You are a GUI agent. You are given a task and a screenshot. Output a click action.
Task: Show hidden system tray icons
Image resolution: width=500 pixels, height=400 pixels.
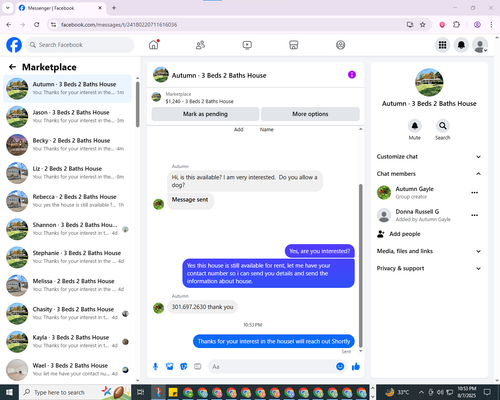click(421, 392)
